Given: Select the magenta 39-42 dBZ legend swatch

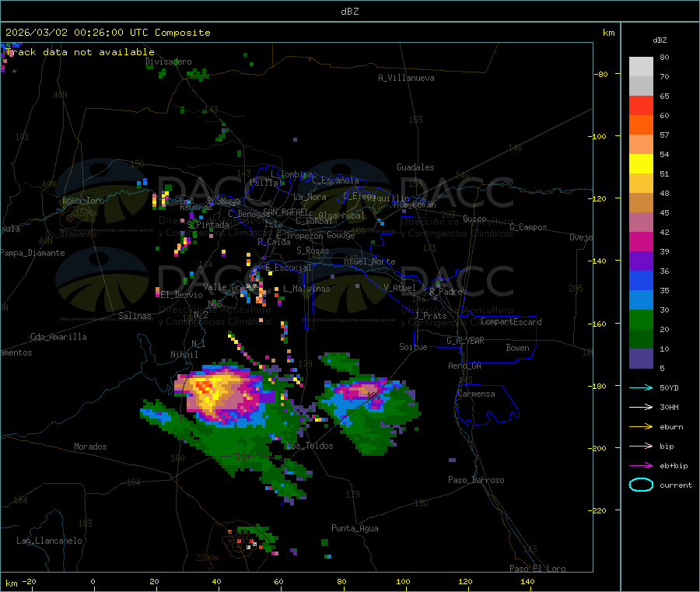Looking at the screenshot, I should (x=641, y=241).
